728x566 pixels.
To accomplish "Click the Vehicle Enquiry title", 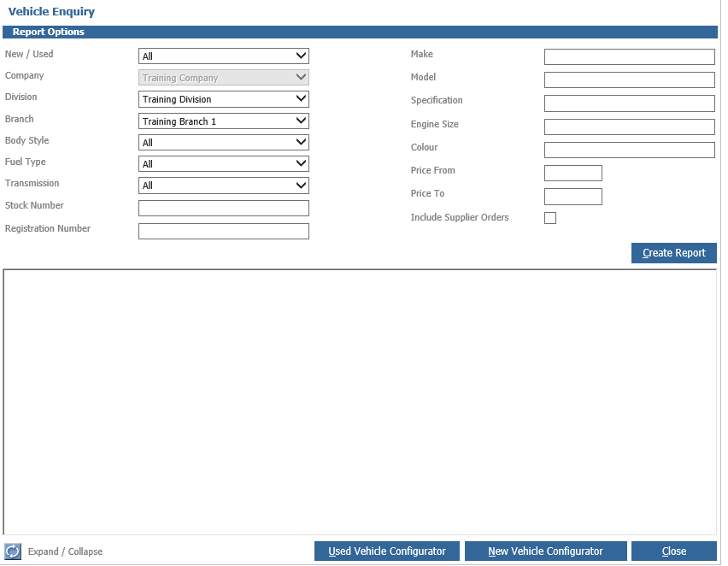I will [51, 12].
